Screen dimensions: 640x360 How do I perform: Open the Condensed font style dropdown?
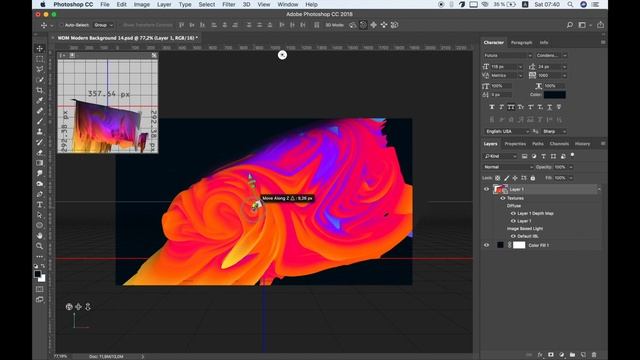coord(551,56)
